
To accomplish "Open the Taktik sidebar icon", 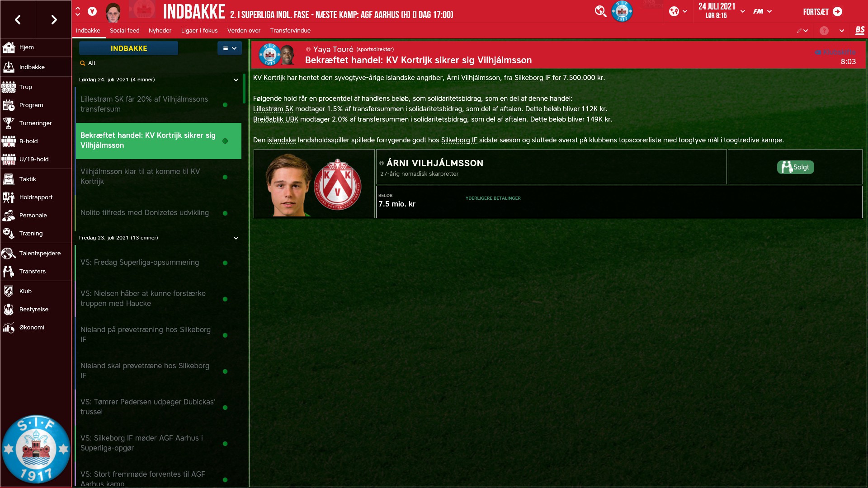I will 9,179.
